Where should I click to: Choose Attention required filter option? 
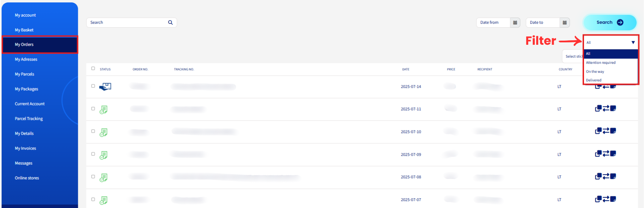[x=601, y=63]
